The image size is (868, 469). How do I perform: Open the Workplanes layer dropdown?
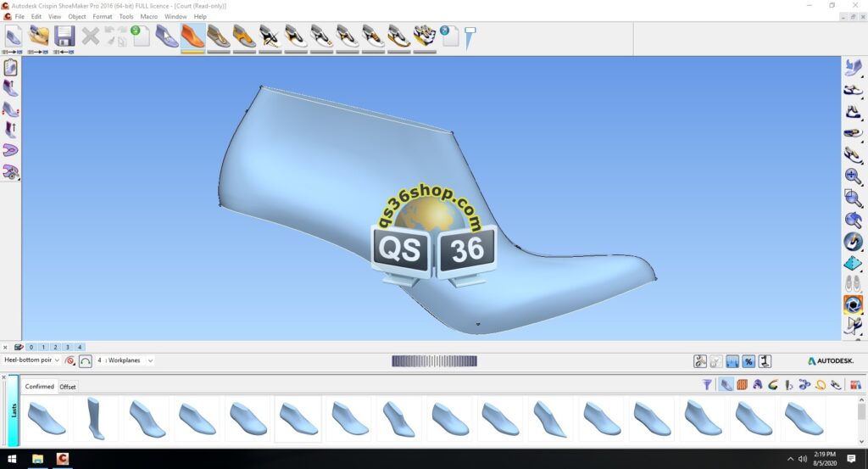125,360
